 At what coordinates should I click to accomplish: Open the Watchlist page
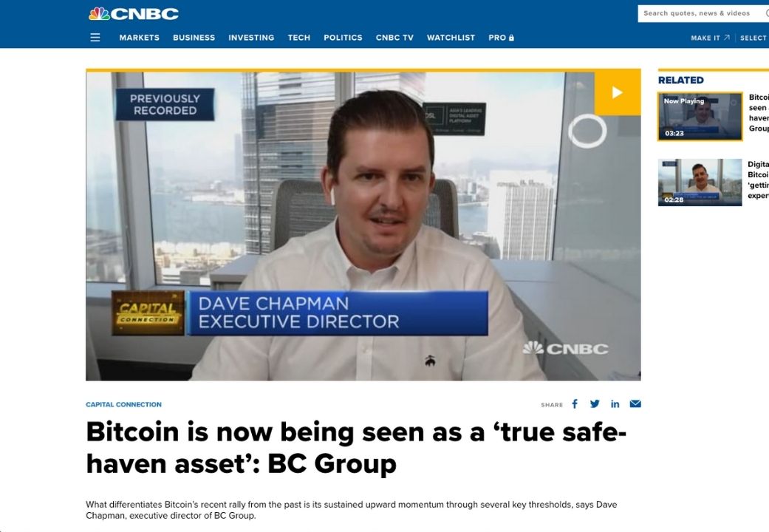pyautogui.click(x=451, y=37)
